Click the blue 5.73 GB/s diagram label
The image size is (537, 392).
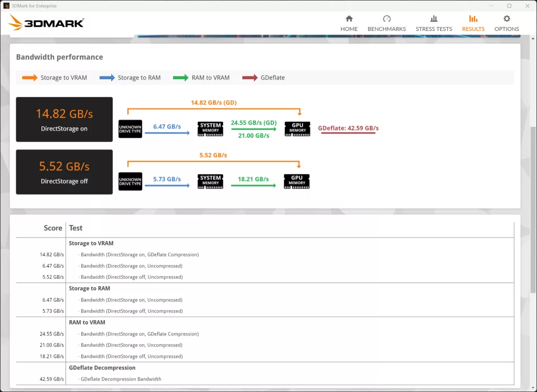(167, 179)
